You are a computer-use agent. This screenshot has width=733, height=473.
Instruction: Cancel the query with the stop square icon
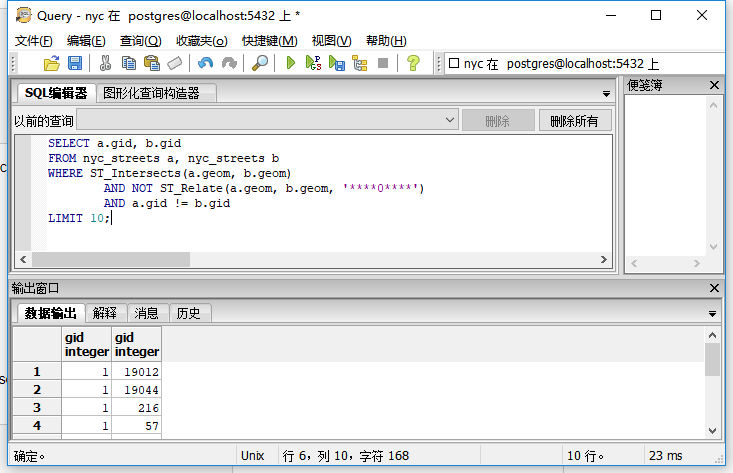point(383,63)
